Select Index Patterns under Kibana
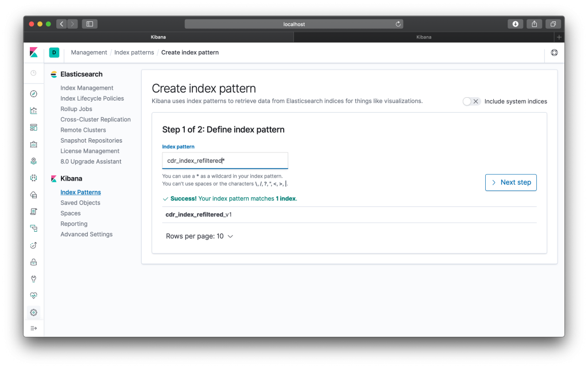 click(x=80, y=192)
